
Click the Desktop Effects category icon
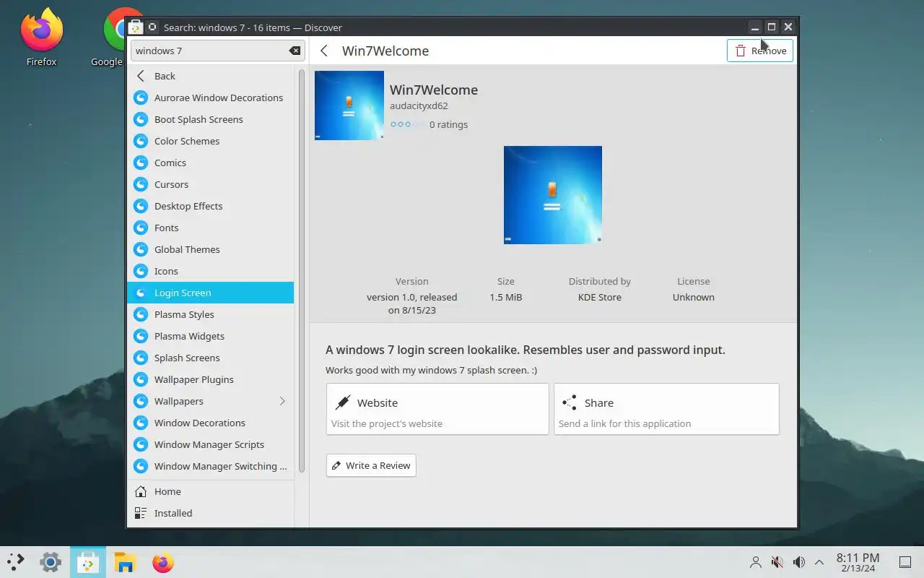coord(141,206)
